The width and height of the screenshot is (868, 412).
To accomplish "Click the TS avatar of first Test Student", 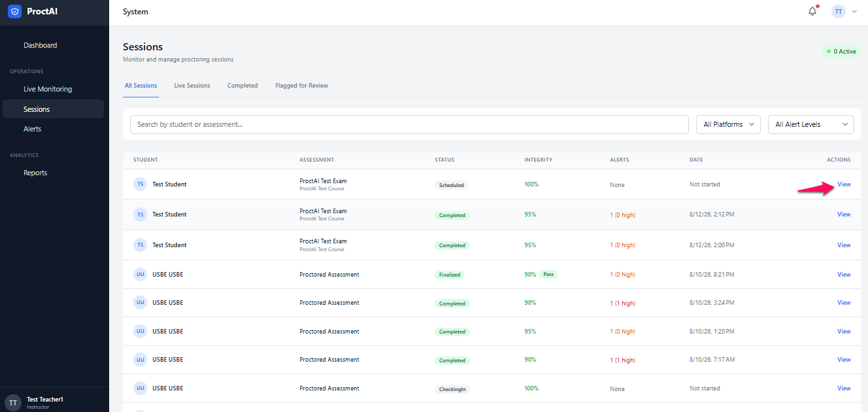I will [140, 184].
